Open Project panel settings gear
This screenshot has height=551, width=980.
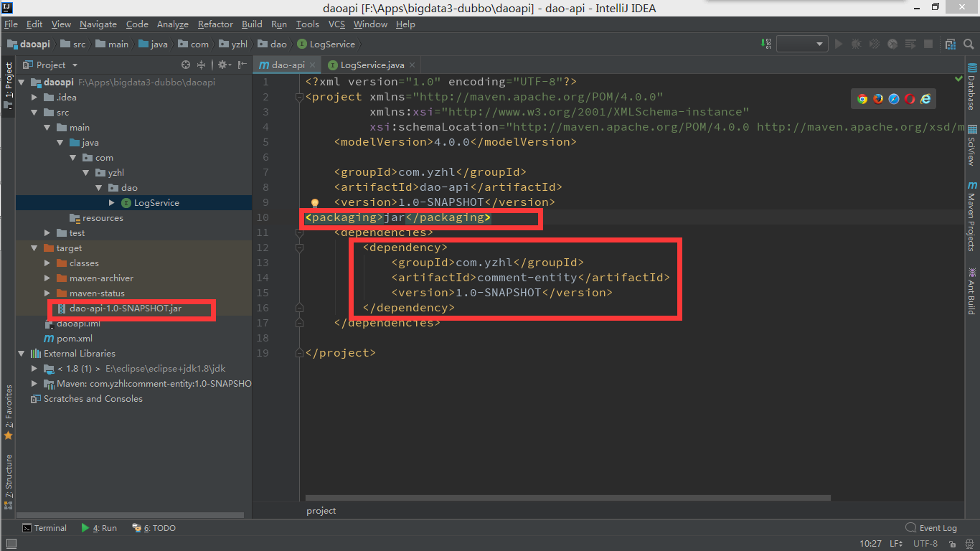pos(223,65)
